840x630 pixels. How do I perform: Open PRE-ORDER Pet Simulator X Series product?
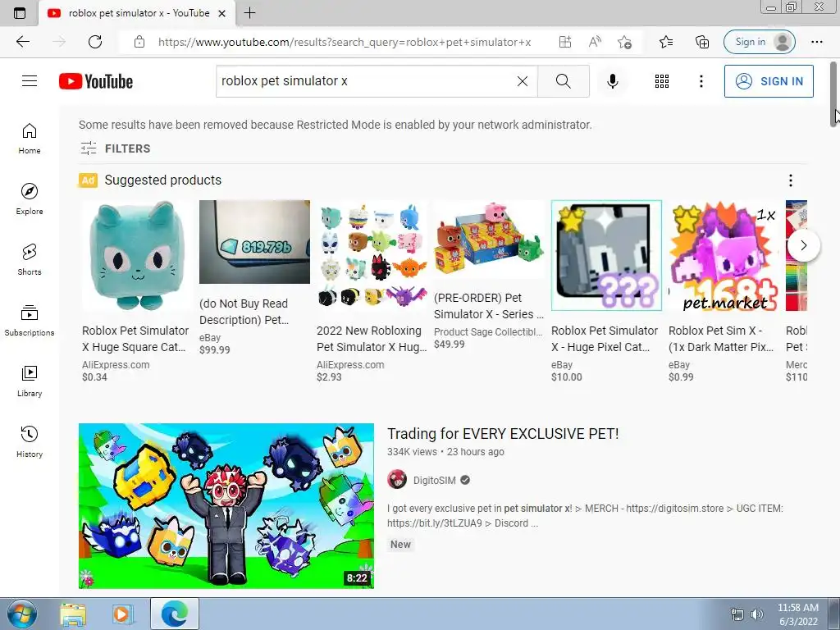(x=489, y=306)
